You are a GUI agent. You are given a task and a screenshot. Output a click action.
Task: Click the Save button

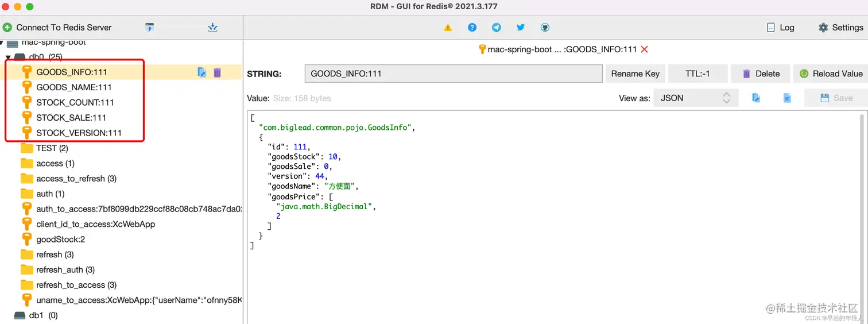tap(836, 98)
